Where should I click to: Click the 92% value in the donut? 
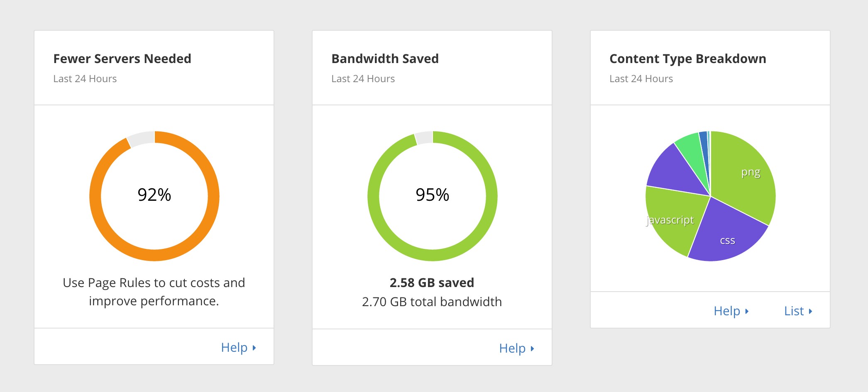pos(154,195)
